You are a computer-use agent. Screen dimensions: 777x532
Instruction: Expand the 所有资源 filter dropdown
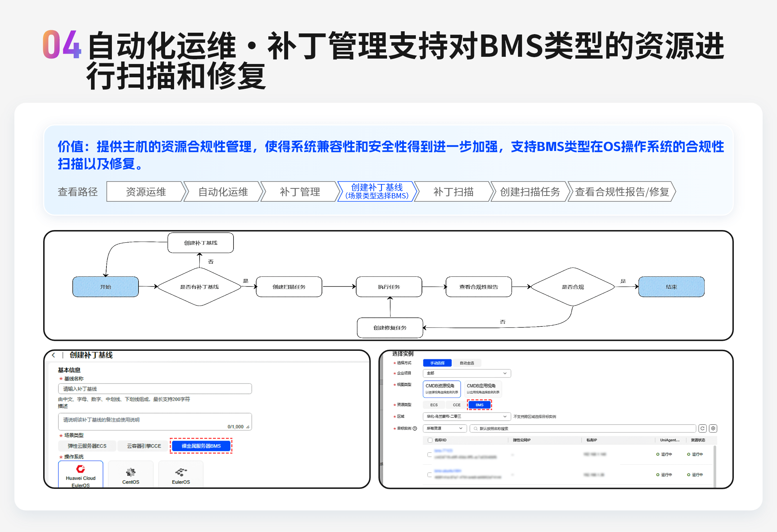point(445,428)
